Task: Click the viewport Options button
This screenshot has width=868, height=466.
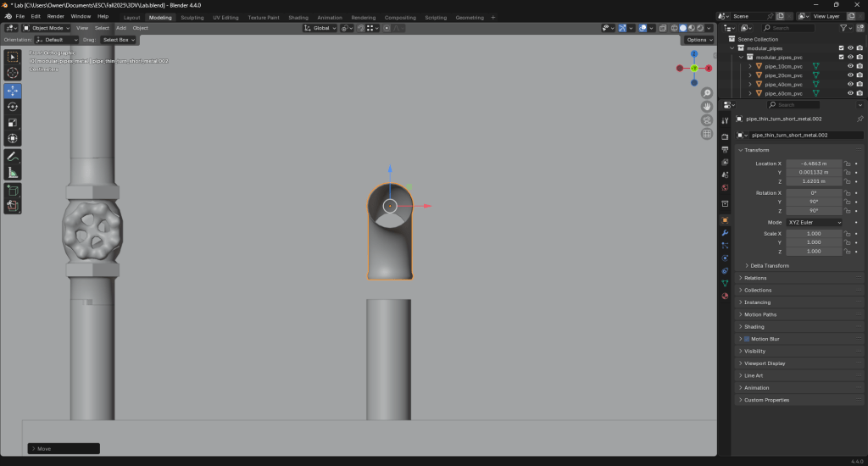Action: tap(698, 40)
